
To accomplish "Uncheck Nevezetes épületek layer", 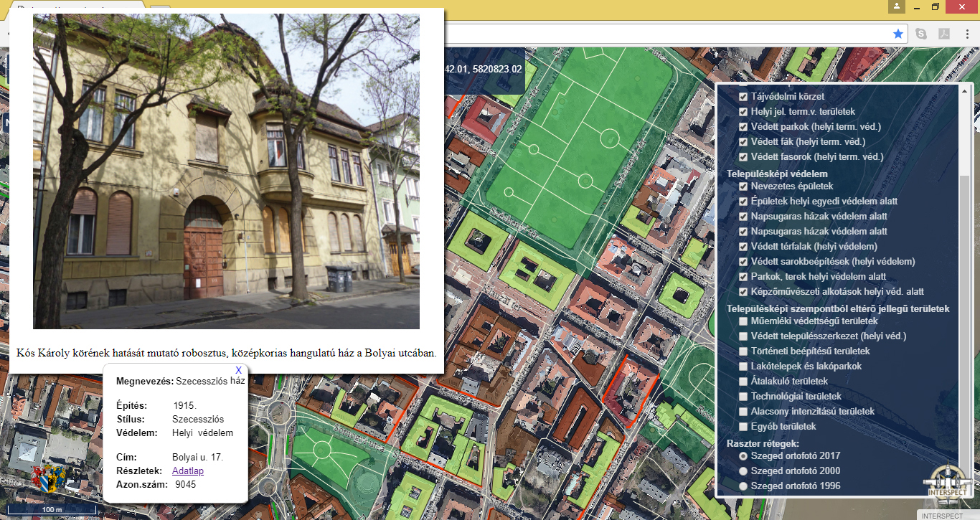I will click(744, 186).
